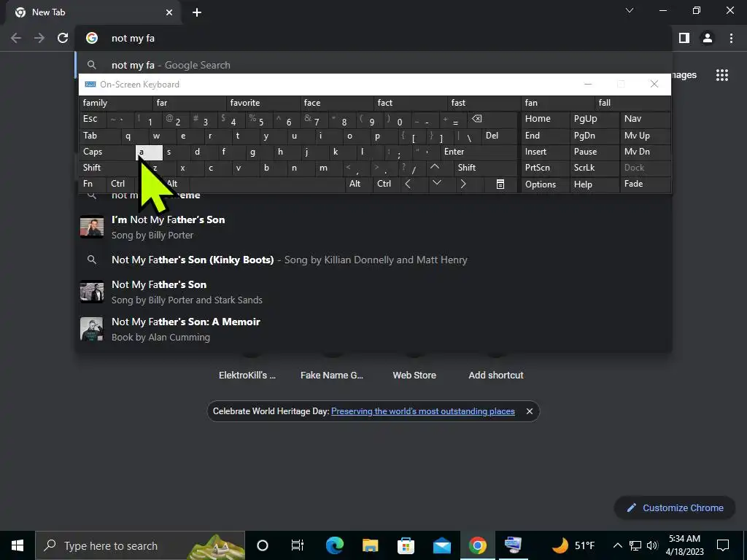Select the 'fact' word suggestion
The width and height of the screenshot is (747, 560).
coord(410,103)
